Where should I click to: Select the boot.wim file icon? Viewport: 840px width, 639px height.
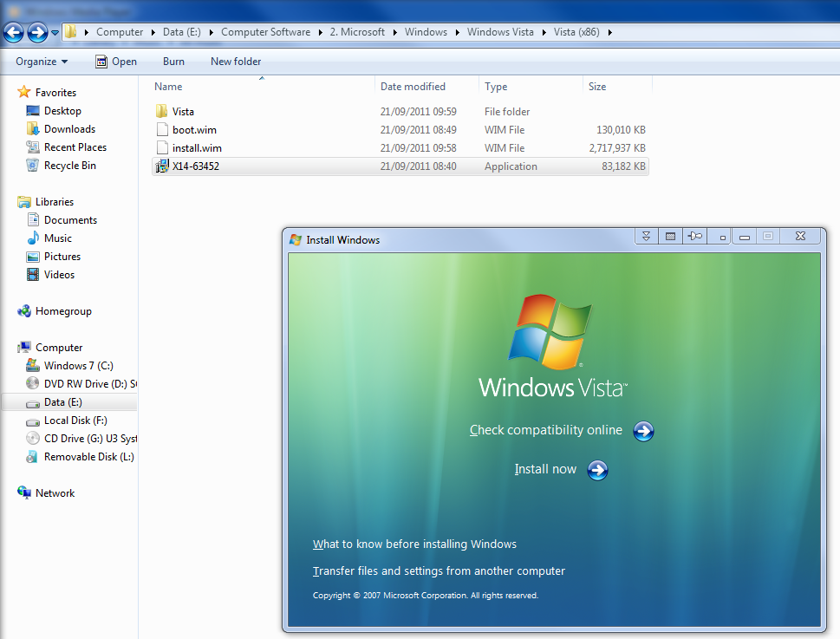coord(162,130)
